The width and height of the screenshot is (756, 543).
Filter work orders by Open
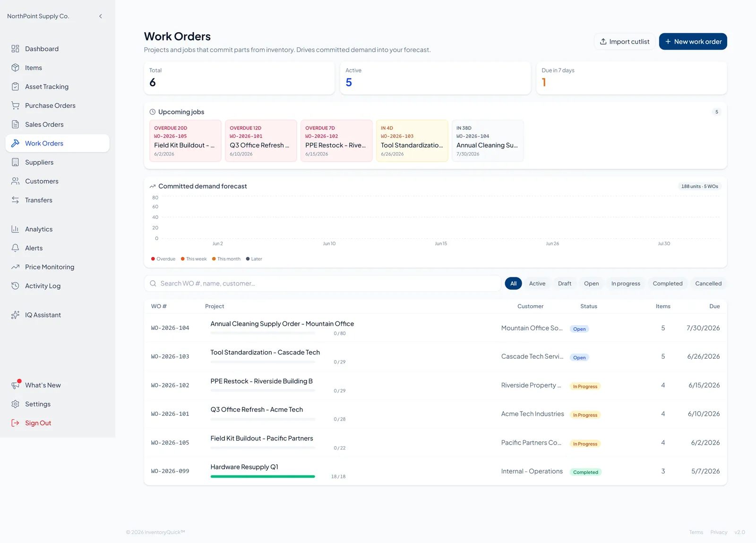click(x=591, y=284)
